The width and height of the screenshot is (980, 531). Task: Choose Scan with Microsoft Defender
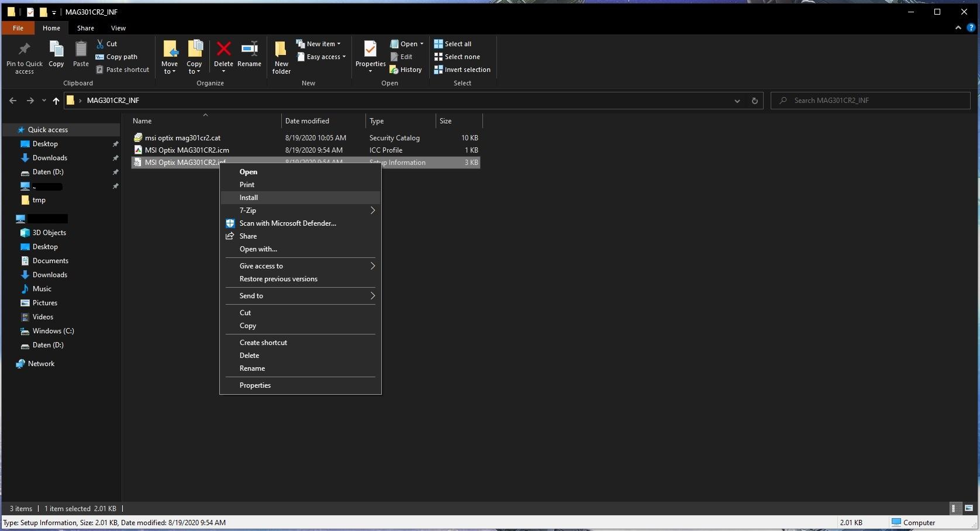[x=301, y=223]
